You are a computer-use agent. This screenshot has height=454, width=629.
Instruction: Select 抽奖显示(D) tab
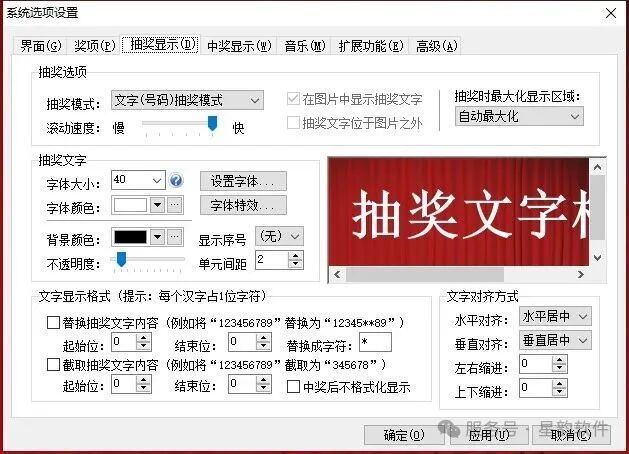click(162, 44)
